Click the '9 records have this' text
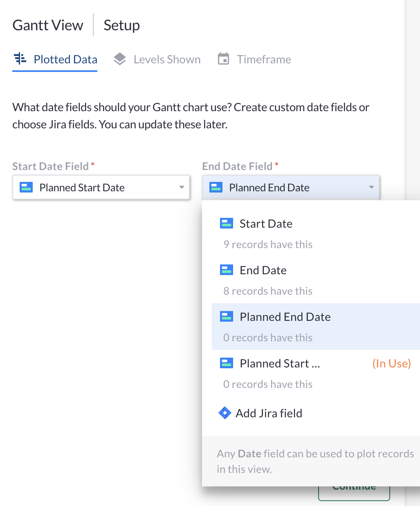The image size is (420, 506). (x=268, y=244)
